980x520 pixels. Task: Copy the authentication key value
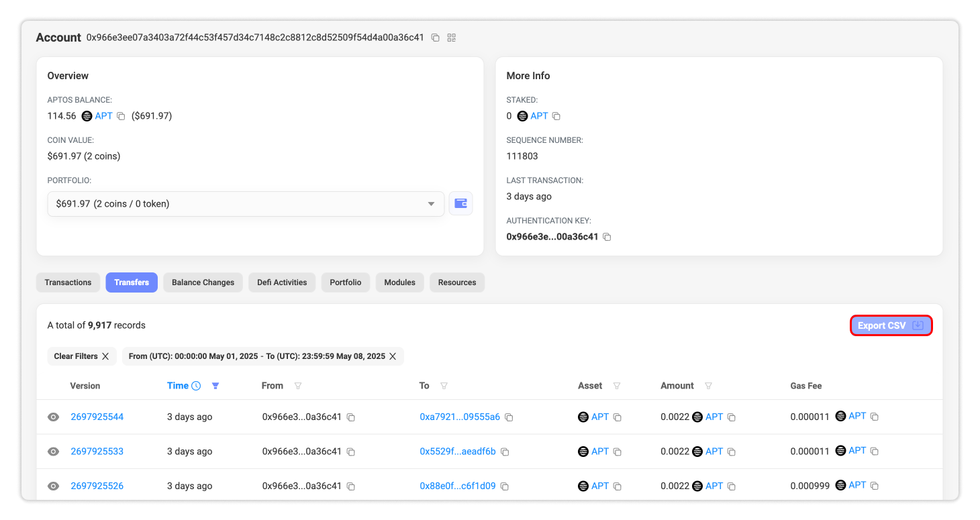pos(607,237)
